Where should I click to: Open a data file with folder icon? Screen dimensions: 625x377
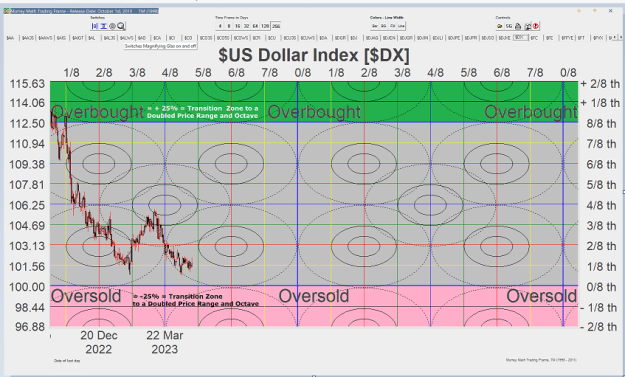coord(499,26)
